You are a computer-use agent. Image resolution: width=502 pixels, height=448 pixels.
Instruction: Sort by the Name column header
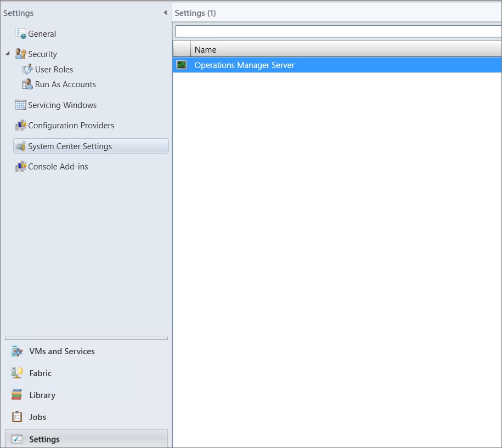[x=346, y=49]
